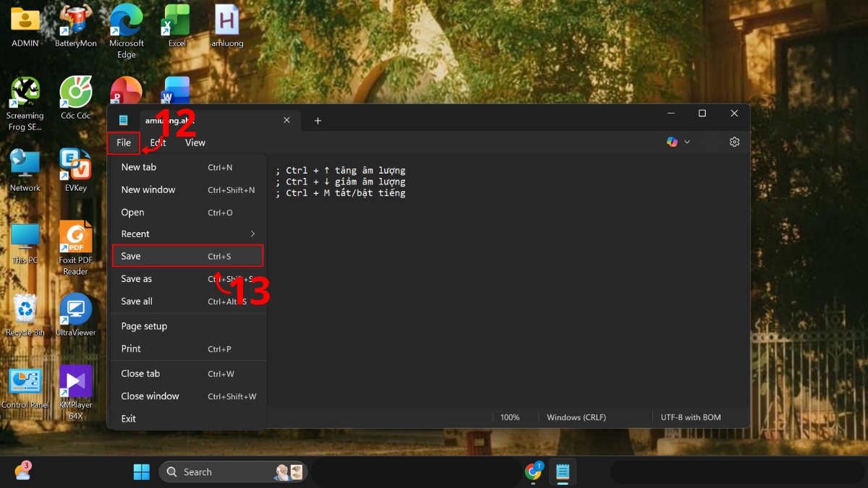Open the ADMIN folder on desktop
Viewport: 868px width, 488px height.
point(25,26)
